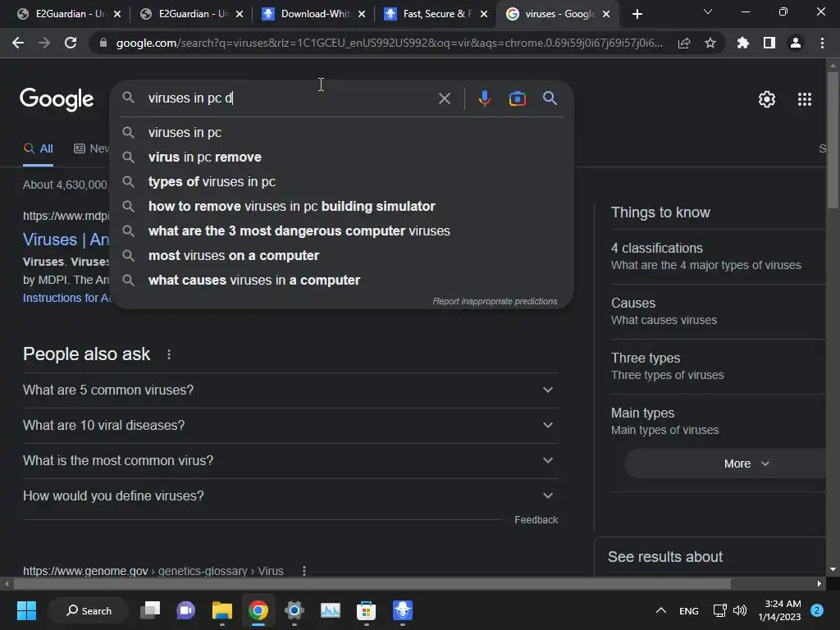
Task: Expand 'What are 10 viral diseases?'
Action: coord(290,426)
